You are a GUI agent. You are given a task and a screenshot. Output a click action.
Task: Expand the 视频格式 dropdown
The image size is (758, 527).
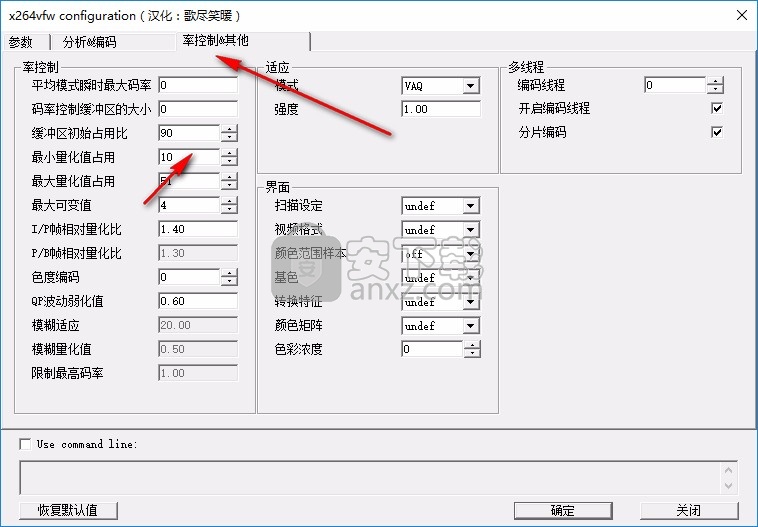tap(471, 230)
